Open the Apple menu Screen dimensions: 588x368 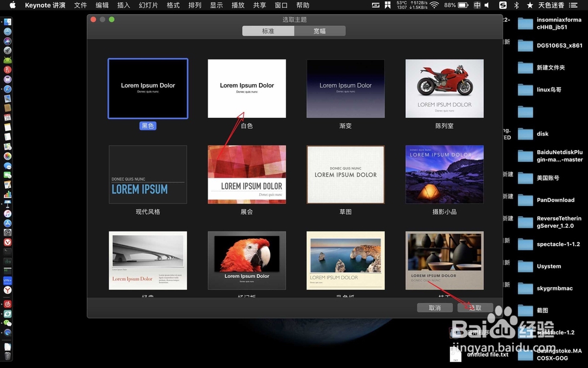click(13, 5)
